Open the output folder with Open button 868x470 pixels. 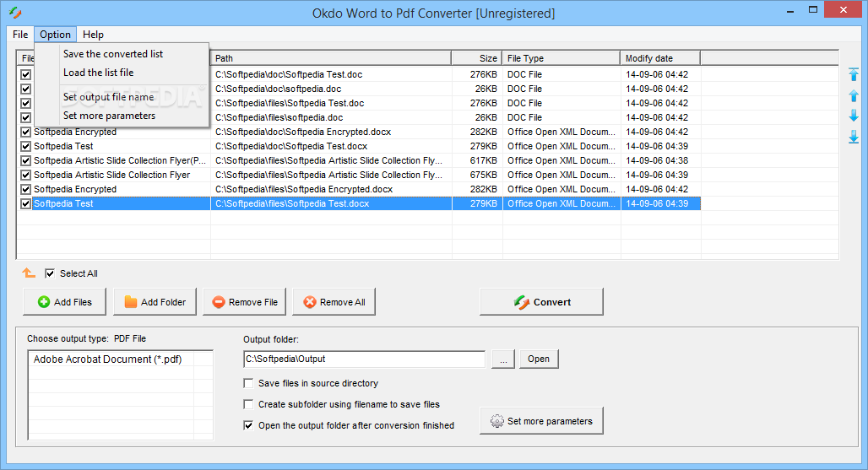click(539, 359)
